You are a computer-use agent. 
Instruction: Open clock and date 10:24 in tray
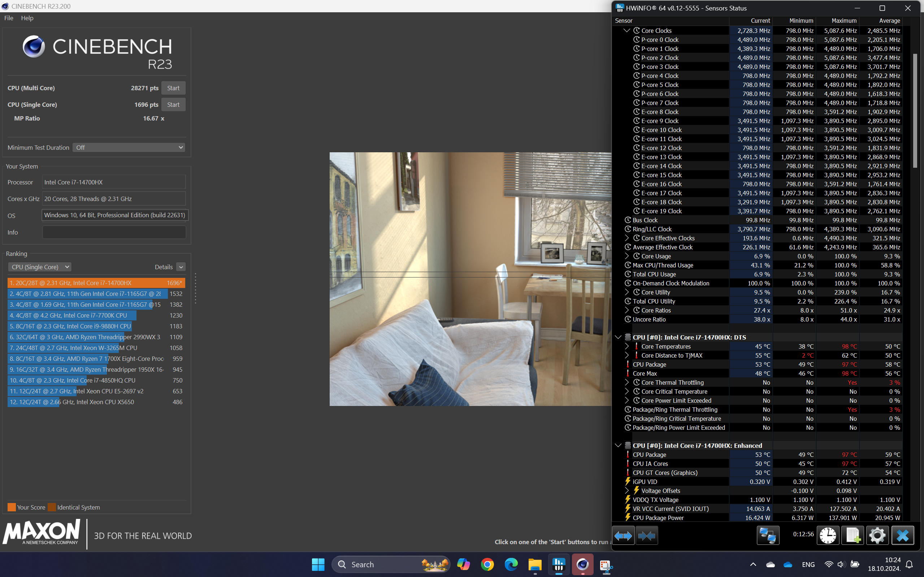[884, 564]
